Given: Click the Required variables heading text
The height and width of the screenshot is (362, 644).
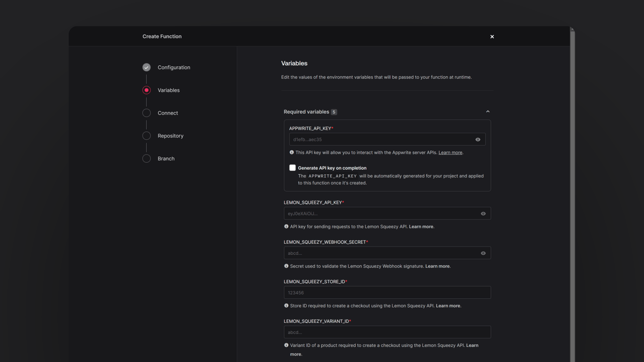Looking at the screenshot, I should pos(306,112).
